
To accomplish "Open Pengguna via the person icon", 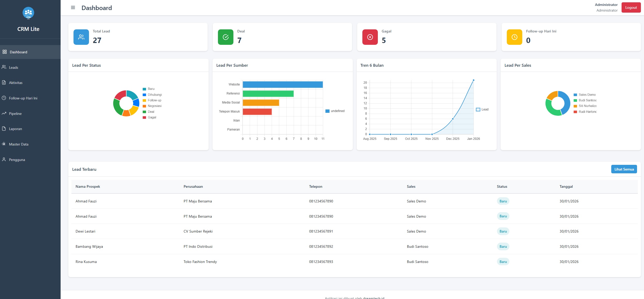I will coord(4,159).
